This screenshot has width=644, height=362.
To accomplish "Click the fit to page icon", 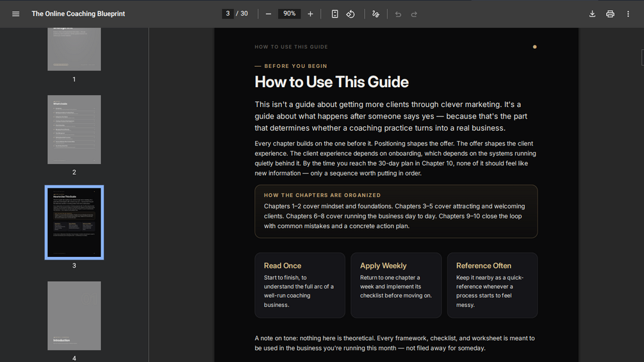I will click(x=334, y=14).
